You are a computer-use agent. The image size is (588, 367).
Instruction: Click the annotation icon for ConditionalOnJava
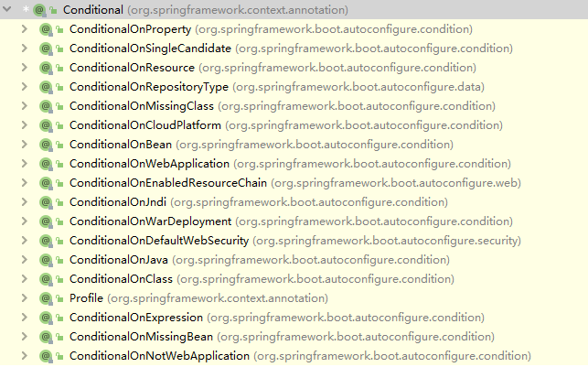(x=46, y=260)
